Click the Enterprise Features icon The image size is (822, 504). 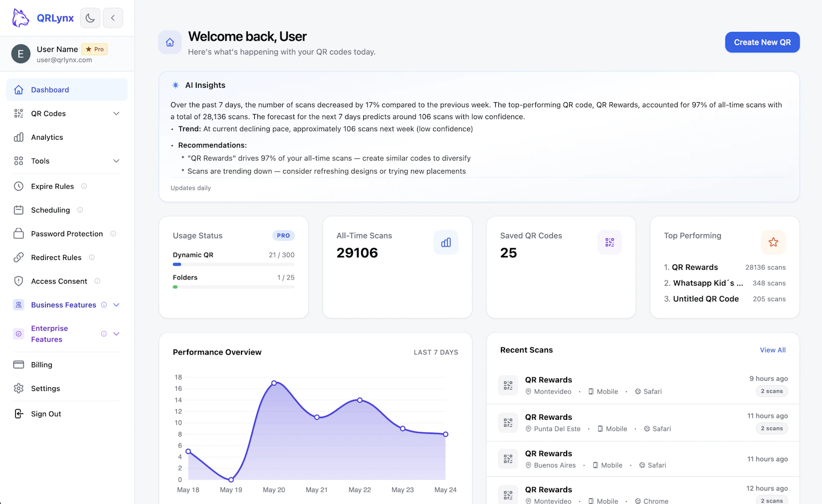click(18, 334)
